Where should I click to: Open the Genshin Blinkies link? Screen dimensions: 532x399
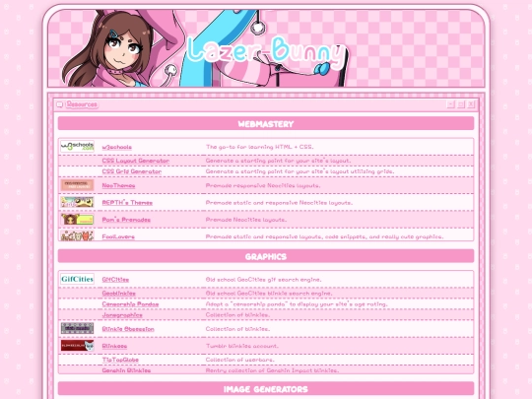click(126, 370)
